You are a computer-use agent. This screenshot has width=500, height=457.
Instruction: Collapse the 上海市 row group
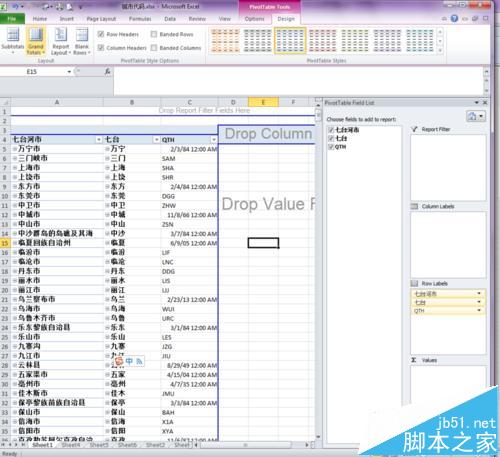tap(15, 168)
